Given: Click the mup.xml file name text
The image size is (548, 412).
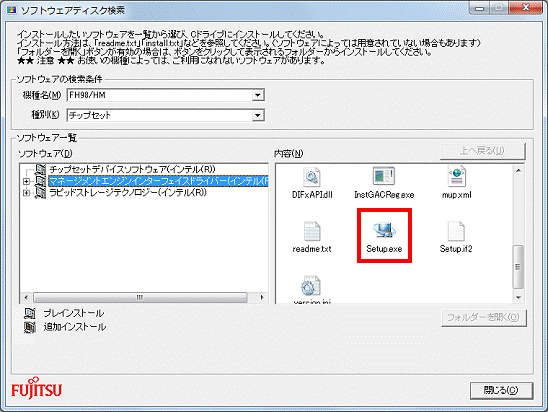Looking at the screenshot, I should coord(456,195).
